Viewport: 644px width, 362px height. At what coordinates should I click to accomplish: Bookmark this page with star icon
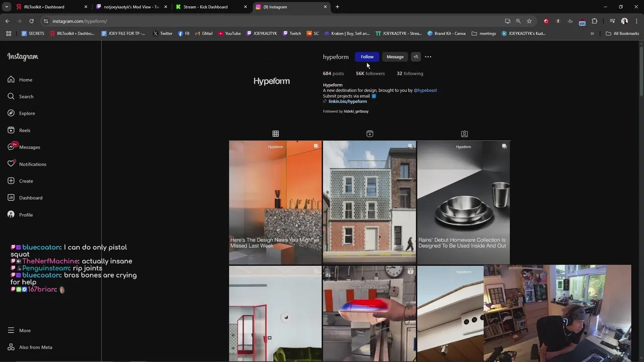pos(529,21)
